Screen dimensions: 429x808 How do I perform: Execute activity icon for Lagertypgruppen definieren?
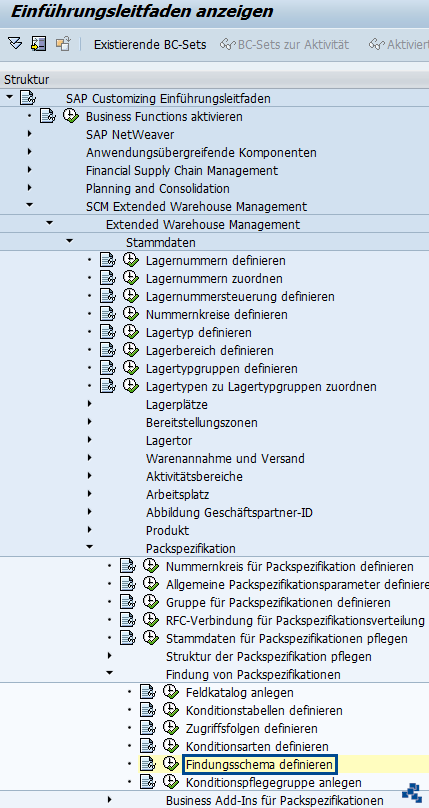[131, 368]
